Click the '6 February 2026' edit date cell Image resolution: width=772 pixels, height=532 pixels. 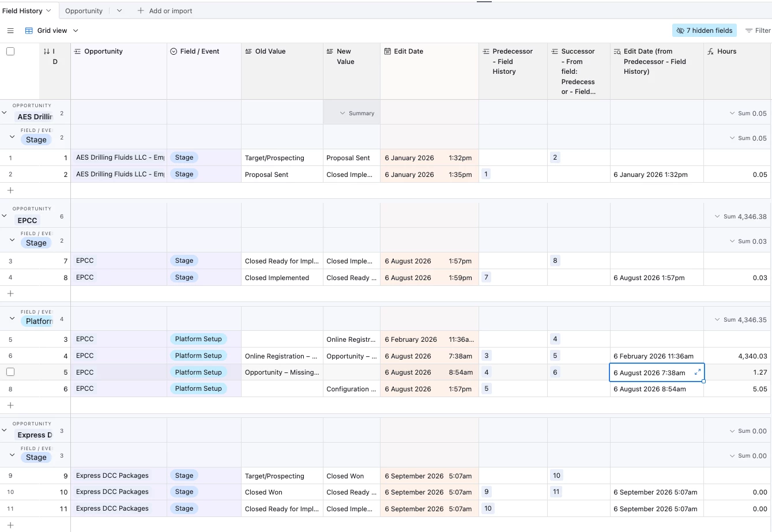(430, 339)
